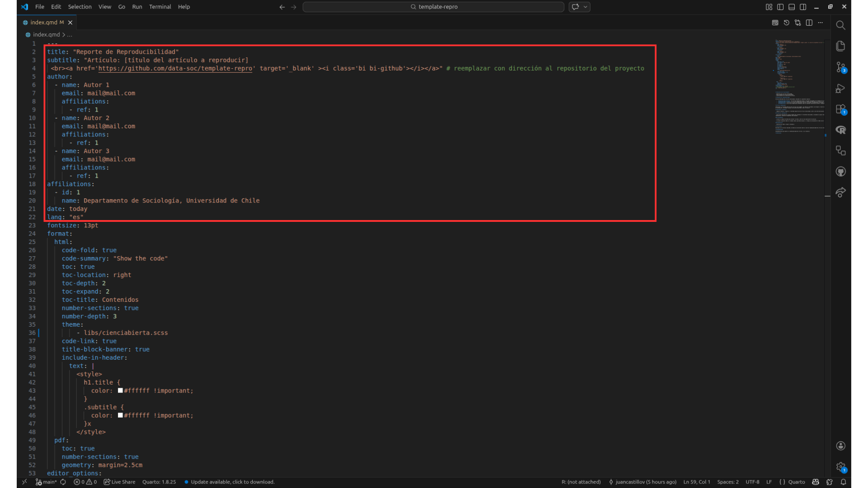Screen dimensions: 868x488
Task: Toggle the secondary side bar layout button
Action: [x=803, y=7]
